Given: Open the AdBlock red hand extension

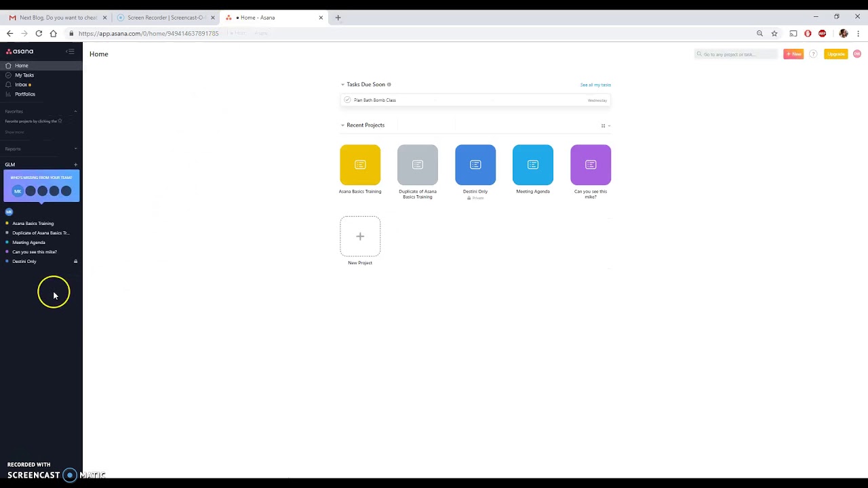Looking at the screenshot, I should (x=808, y=33).
